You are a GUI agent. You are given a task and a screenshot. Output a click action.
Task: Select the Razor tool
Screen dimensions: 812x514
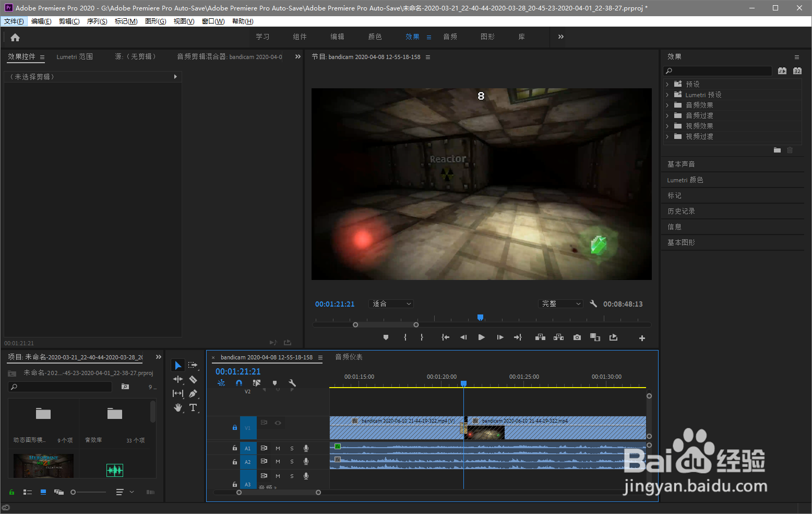[193, 379]
